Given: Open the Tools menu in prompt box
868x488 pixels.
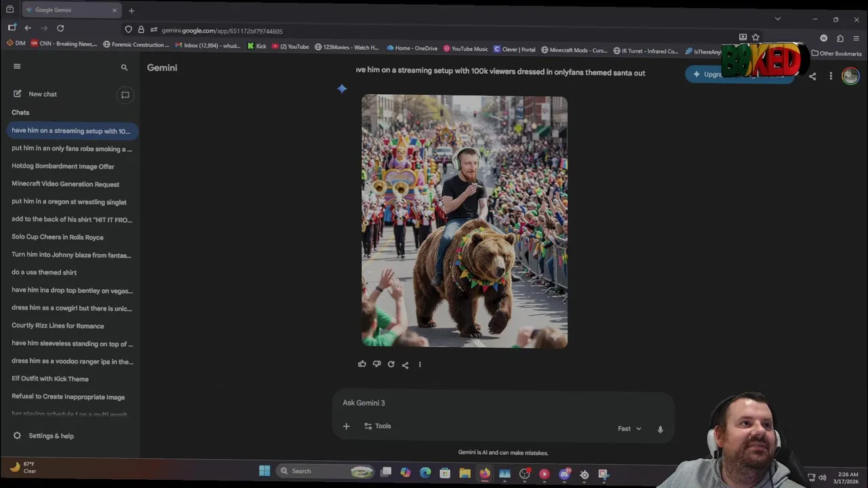Looking at the screenshot, I should [x=378, y=426].
